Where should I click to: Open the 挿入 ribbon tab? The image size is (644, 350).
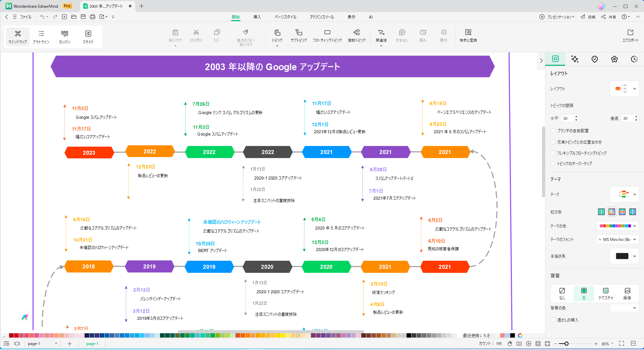point(257,17)
